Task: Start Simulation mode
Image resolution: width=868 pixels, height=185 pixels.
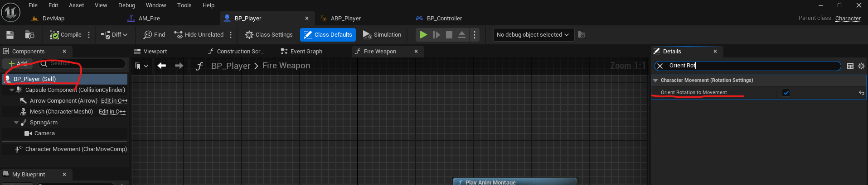Action: pyautogui.click(x=382, y=35)
